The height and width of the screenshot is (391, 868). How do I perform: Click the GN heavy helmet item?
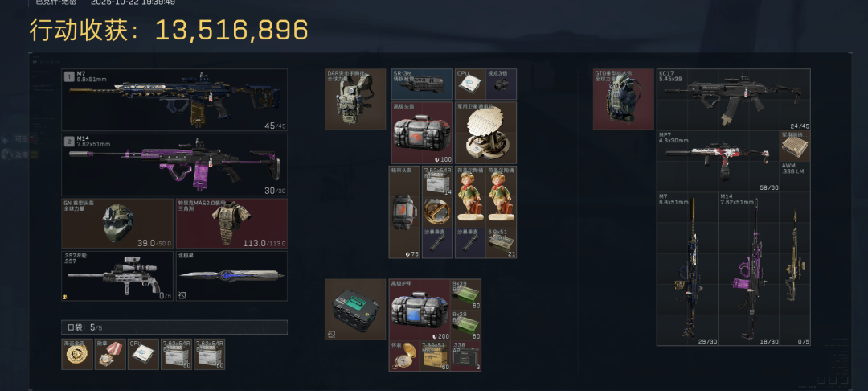(117, 224)
